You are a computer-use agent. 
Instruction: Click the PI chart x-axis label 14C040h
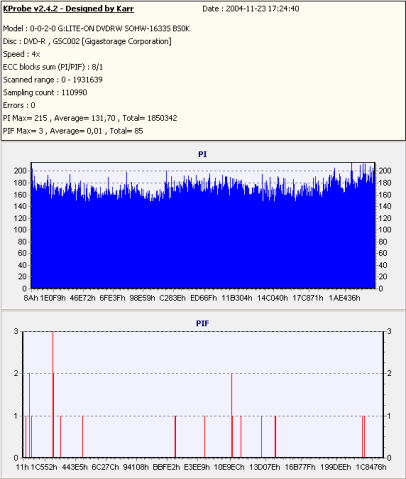tap(272, 298)
